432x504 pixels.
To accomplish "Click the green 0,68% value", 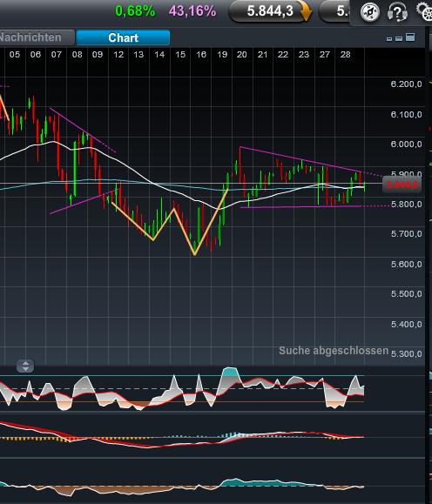I will (x=135, y=11).
